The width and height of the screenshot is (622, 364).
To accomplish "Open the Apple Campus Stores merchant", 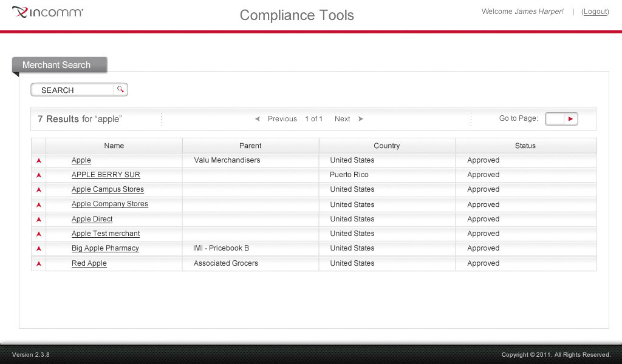I will click(x=108, y=189).
